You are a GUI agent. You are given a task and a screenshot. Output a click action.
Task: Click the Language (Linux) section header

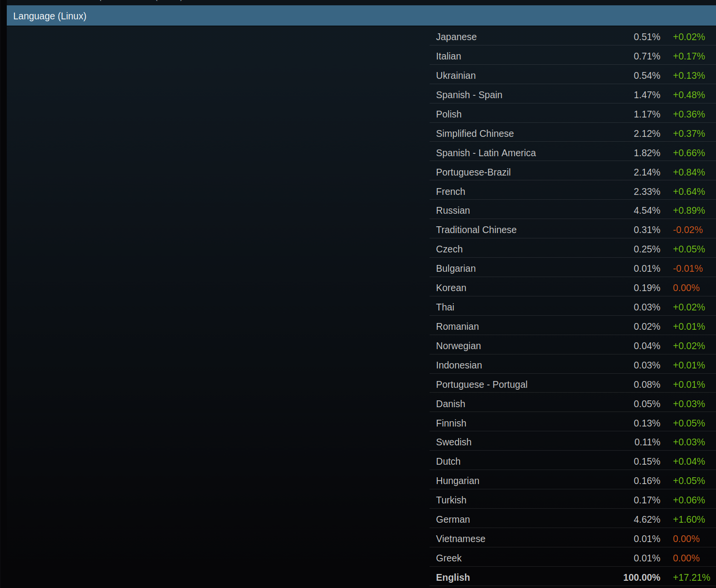point(361,16)
